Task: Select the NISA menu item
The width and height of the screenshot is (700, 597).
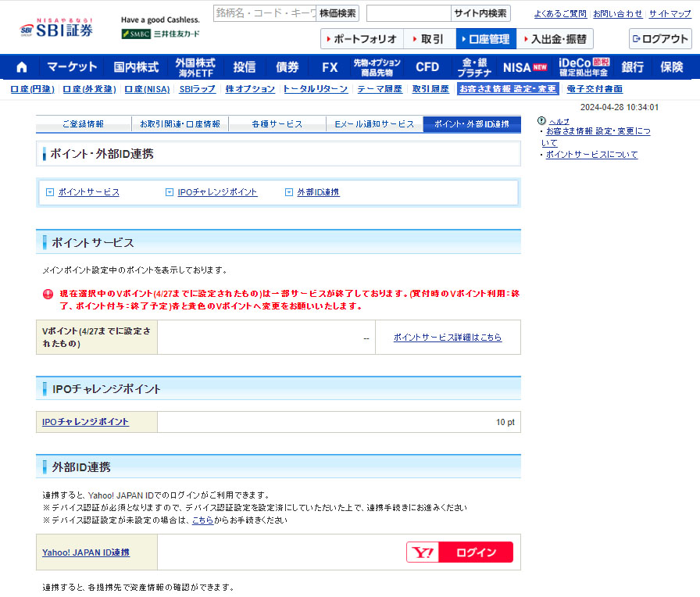Action: [525, 67]
